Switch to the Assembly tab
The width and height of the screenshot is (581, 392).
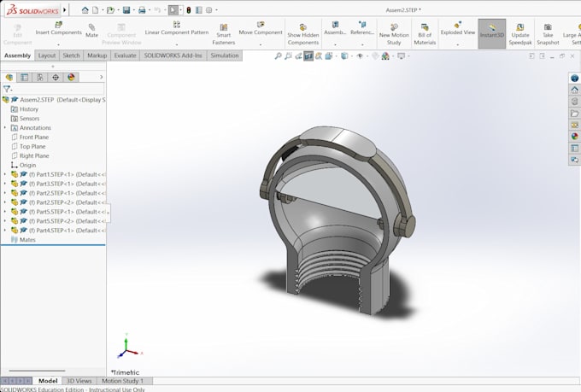[17, 56]
